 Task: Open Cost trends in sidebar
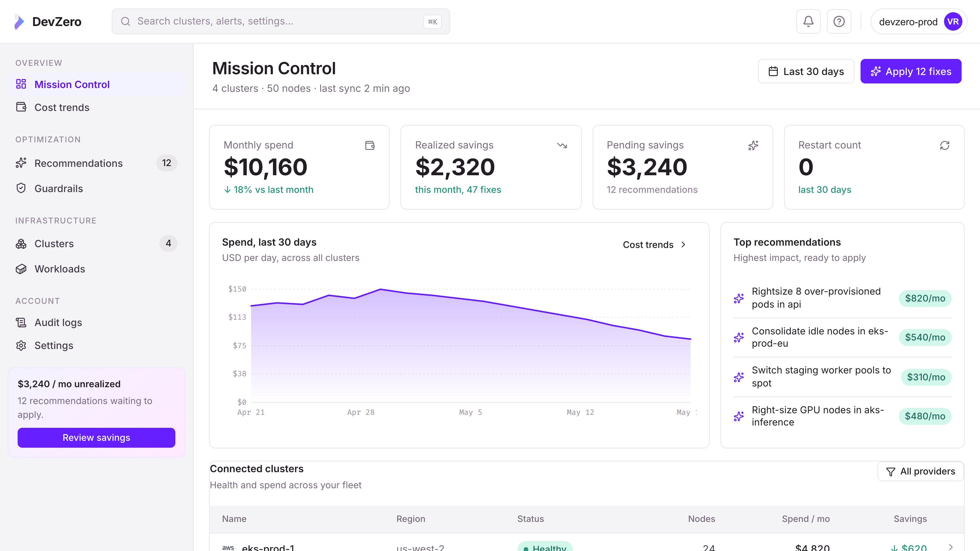(x=97, y=107)
